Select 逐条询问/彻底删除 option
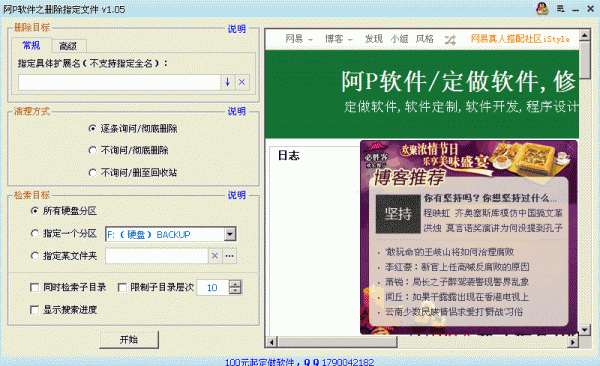 (x=133, y=129)
